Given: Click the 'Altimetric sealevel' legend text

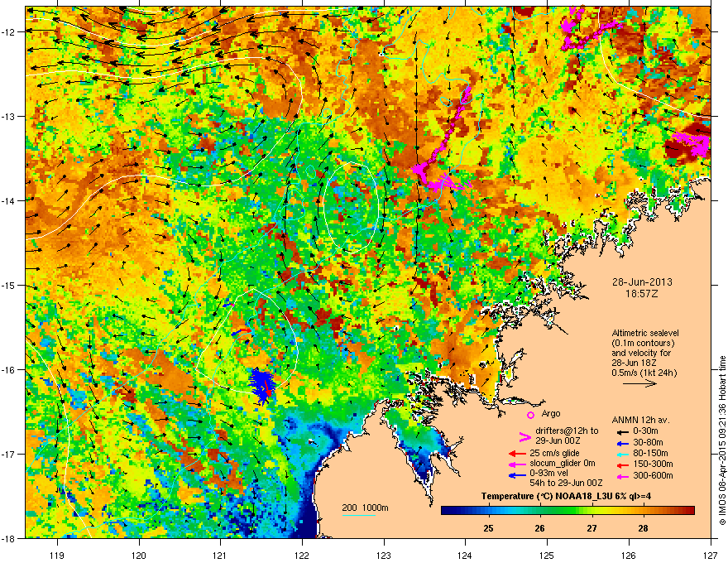Looking at the screenshot, I should click(645, 333).
